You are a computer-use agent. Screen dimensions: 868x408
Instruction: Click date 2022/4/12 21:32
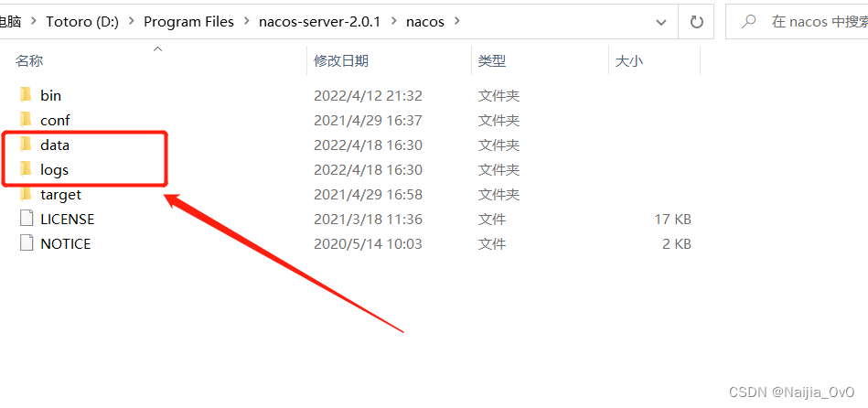368,95
